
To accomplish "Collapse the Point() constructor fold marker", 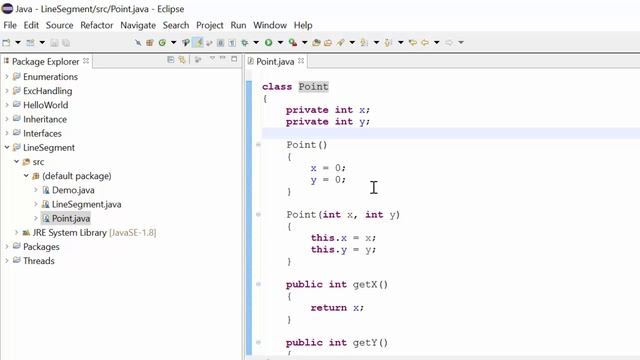I will coord(258,144).
